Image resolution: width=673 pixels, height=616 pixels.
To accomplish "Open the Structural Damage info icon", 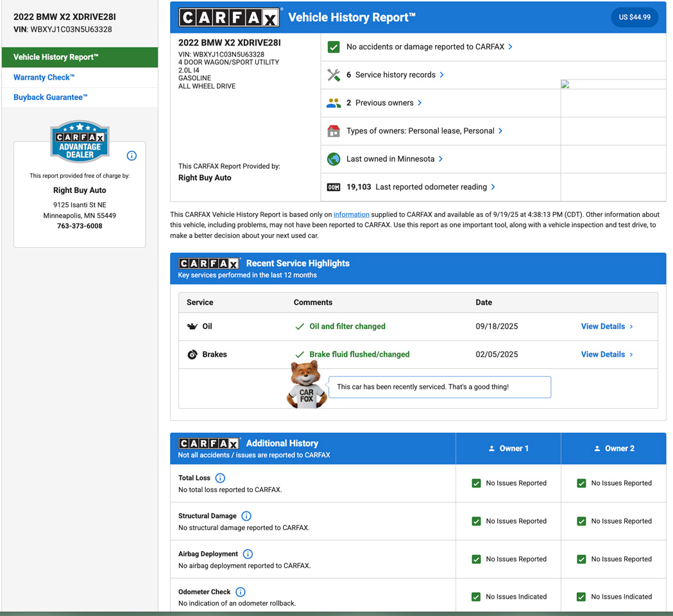I will (246, 516).
